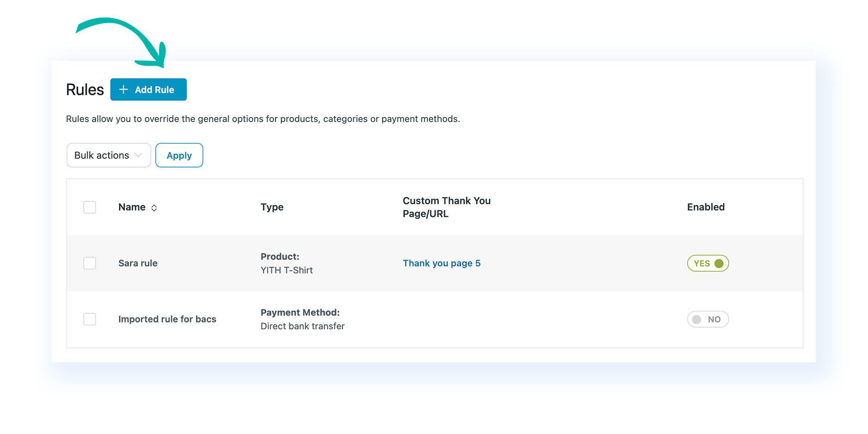Click the Imported rule for bacs name
868x434 pixels.
tap(167, 319)
